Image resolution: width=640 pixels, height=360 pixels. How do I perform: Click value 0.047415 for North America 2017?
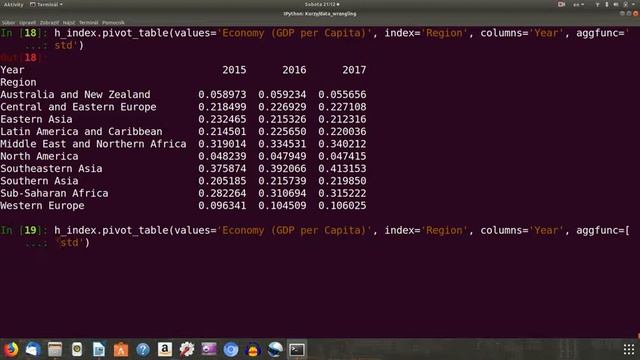pos(342,156)
